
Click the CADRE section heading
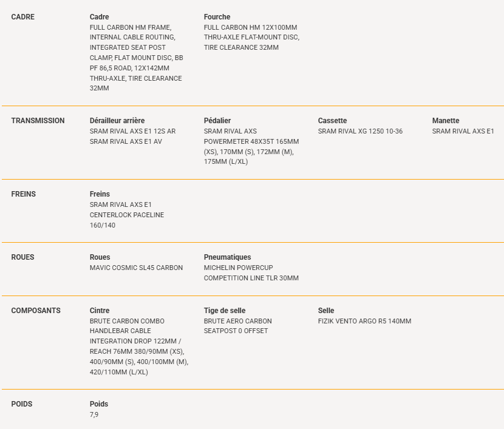click(23, 17)
